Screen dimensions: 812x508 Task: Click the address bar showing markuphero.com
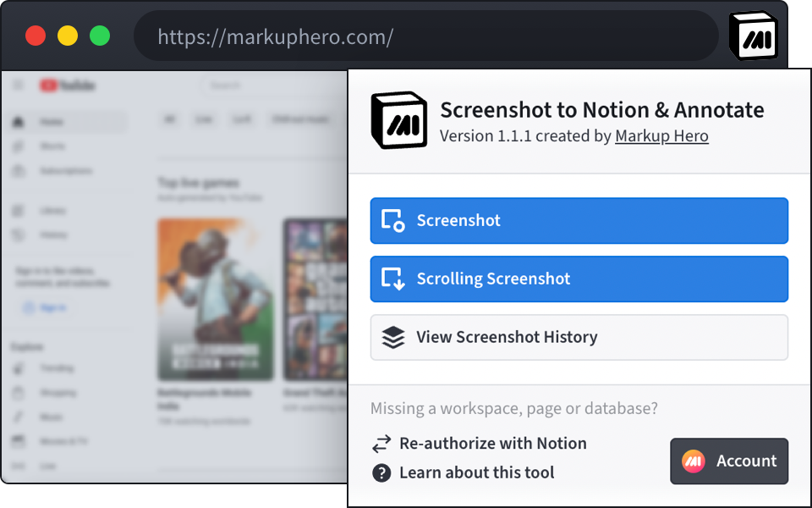[x=425, y=36]
